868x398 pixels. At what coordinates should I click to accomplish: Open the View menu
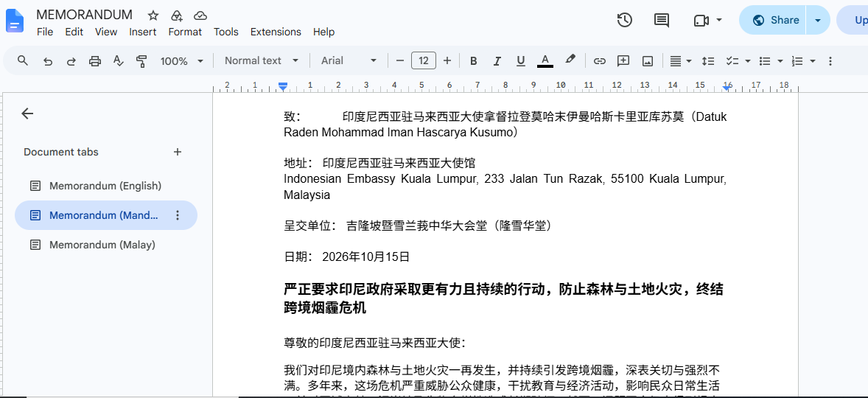(105, 32)
